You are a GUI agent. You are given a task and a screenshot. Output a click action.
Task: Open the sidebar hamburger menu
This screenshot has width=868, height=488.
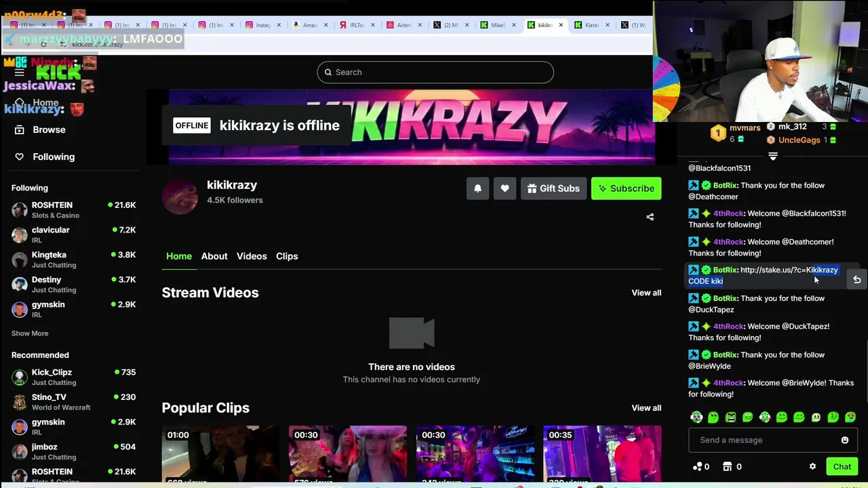(19, 73)
